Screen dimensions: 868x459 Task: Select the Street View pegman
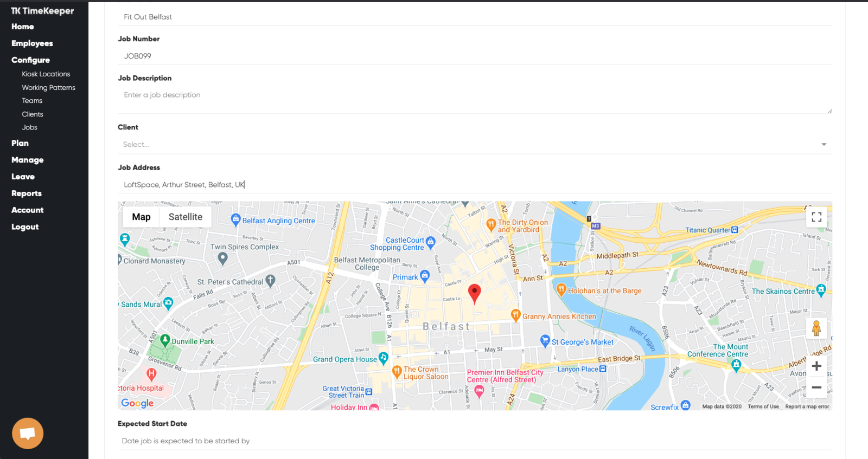coord(816,328)
